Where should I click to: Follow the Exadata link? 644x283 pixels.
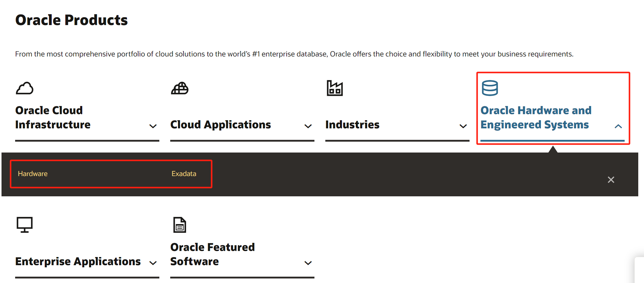coord(184,174)
